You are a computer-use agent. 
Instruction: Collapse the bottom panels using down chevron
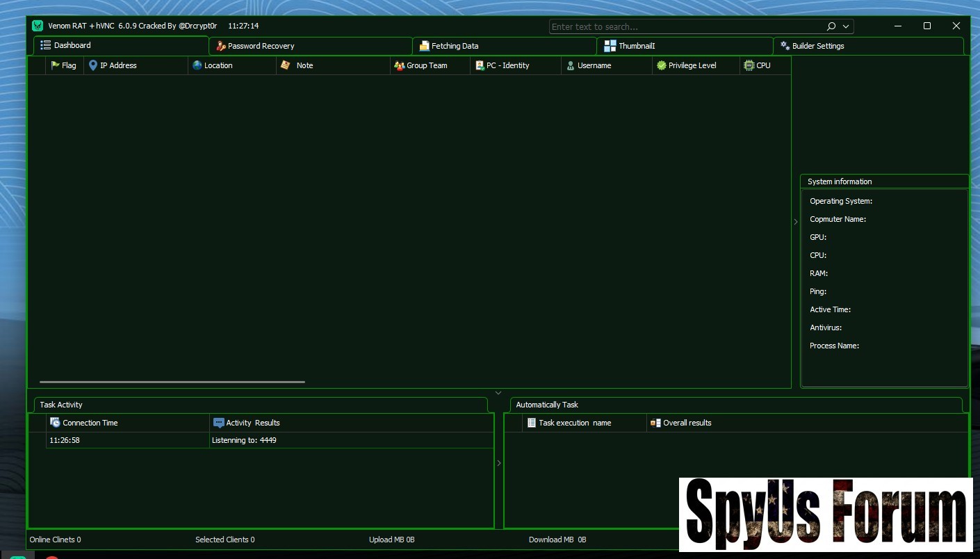click(498, 394)
